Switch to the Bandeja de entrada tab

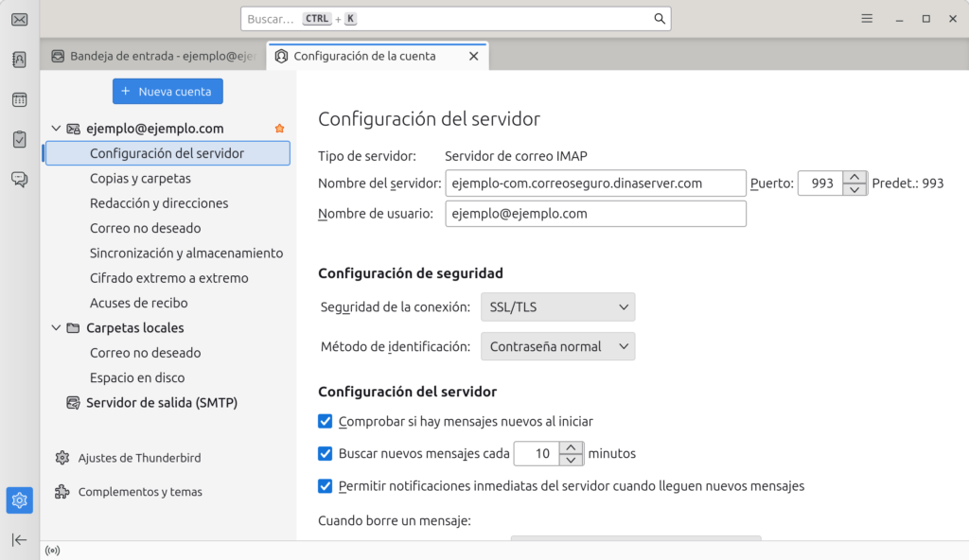click(151, 56)
